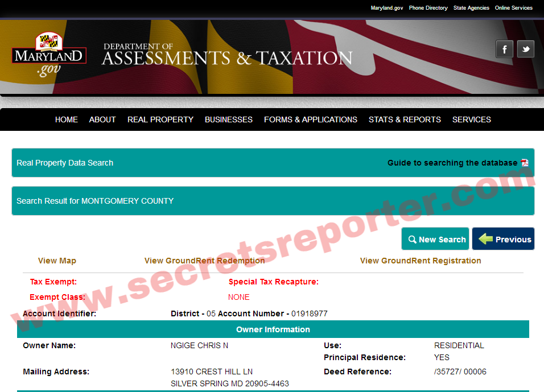This screenshot has width=544, height=392.
Task: Open View GroundRent Redemption
Action: pos(205,261)
